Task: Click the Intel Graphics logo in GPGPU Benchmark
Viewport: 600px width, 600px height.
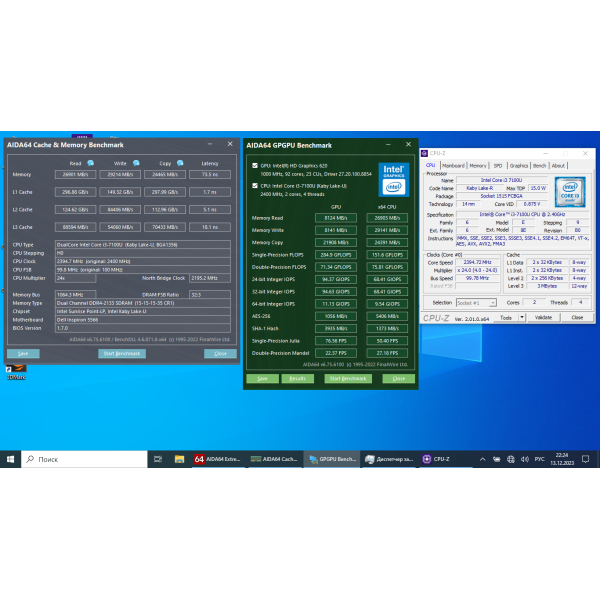Action: [x=394, y=179]
